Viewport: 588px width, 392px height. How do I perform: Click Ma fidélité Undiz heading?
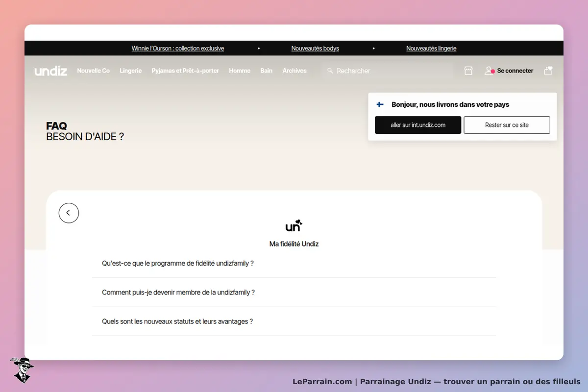[294, 244]
